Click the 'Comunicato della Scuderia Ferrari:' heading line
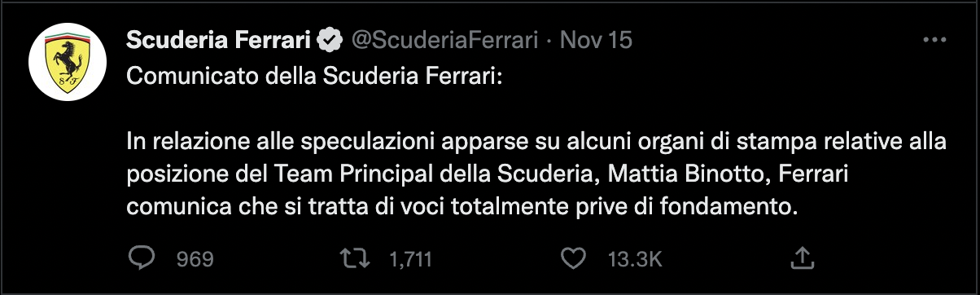 point(316,77)
